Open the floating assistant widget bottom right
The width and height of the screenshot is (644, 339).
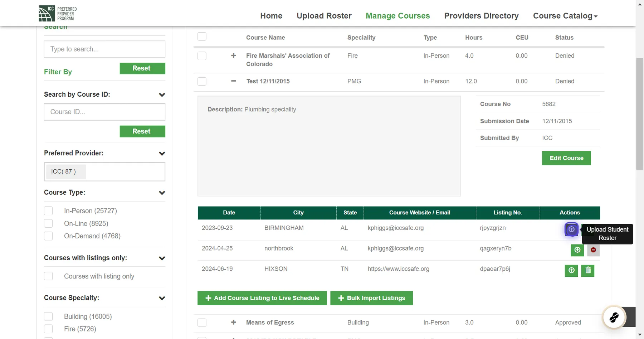[x=614, y=317]
